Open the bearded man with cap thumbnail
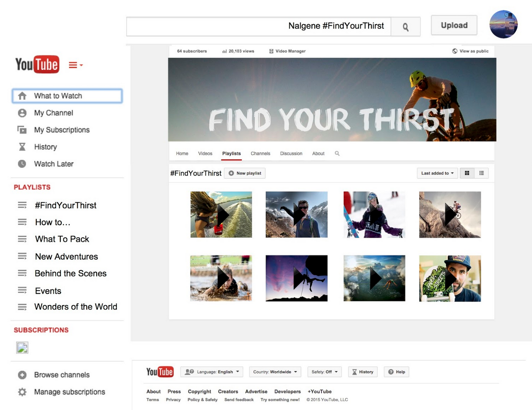The width and height of the screenshot is (532, 410). pos(450,278)
